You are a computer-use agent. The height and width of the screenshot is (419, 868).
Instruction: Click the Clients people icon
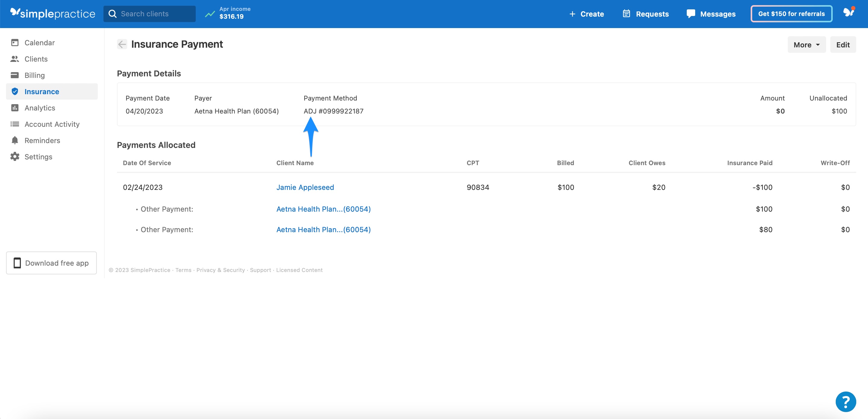point(15,59)
